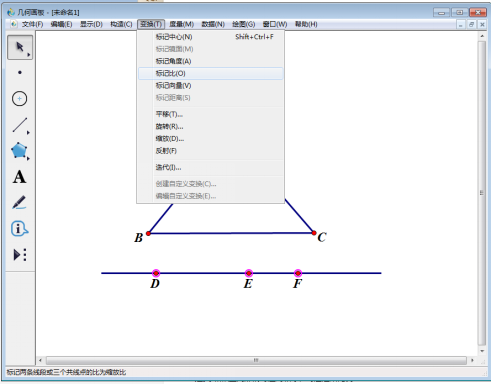Image resolution: width=492 pixels, height=385 pixels.
Task: Expand the Polygon tool flyout triangle
Action: tap(28, 159)
